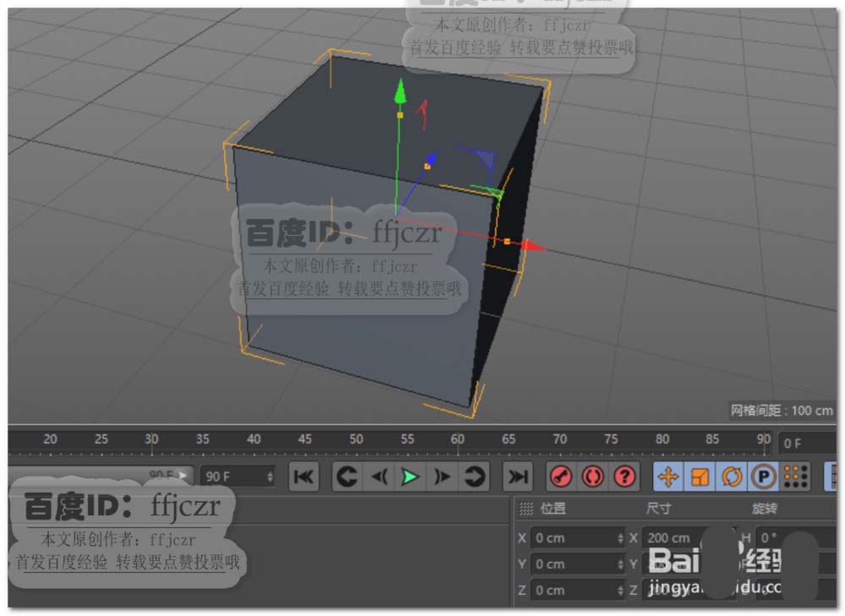
Task: Toggle scale keyframe recording icon
Action: coord(700,477)
